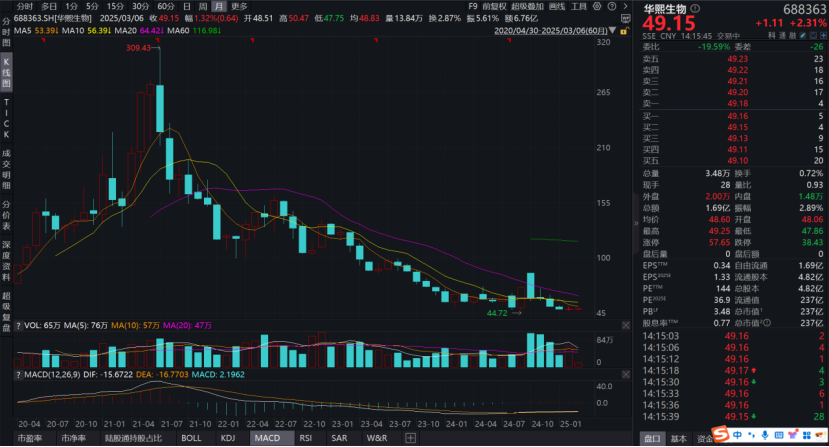Image resolution: width=829 pixels, height=447 pixels.
Task: Select 1分 minute period
Action: [x=71, y=6]
